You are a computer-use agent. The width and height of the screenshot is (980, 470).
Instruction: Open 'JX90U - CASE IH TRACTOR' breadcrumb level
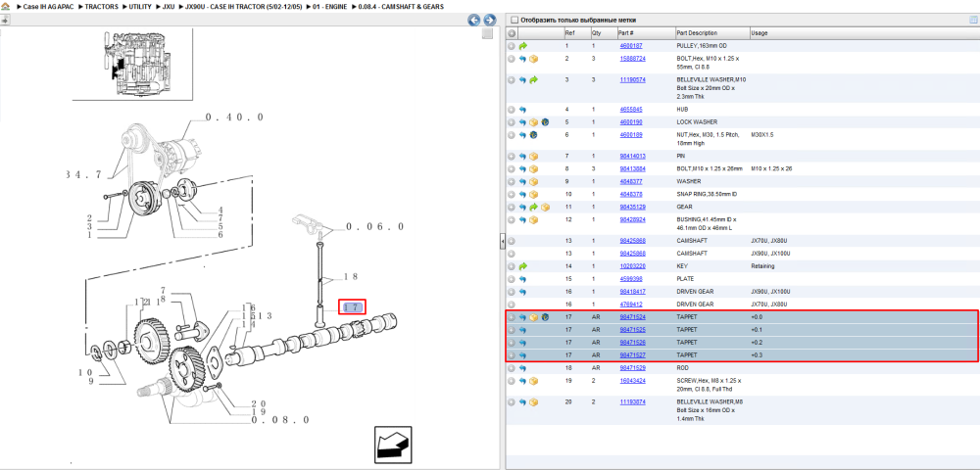(242, 6)
